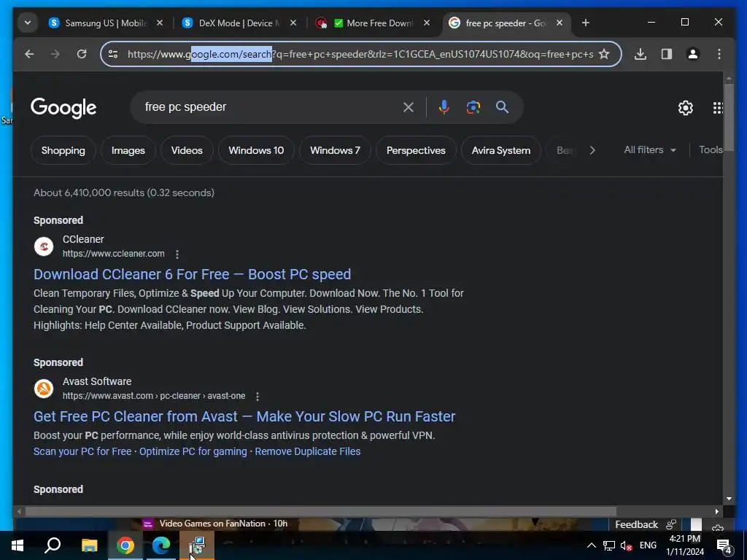The width and height of the screenshot is (747, 560).
Task: Click the muted speaker tray icon
Action: 626,545
